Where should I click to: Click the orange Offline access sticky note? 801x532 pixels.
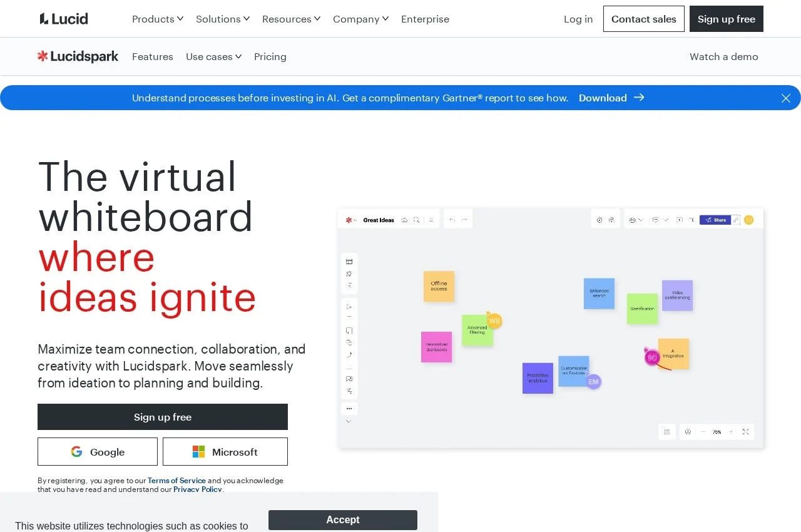439,286
